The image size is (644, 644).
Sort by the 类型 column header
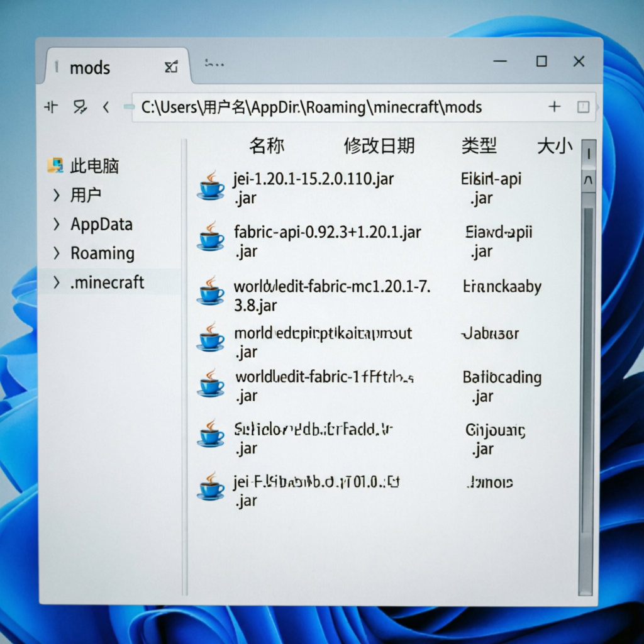(479, 146)
